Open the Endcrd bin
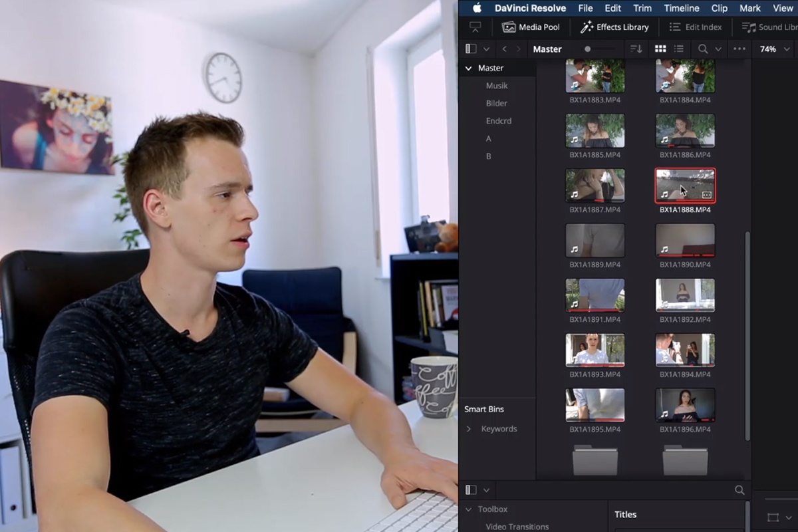 499,121
